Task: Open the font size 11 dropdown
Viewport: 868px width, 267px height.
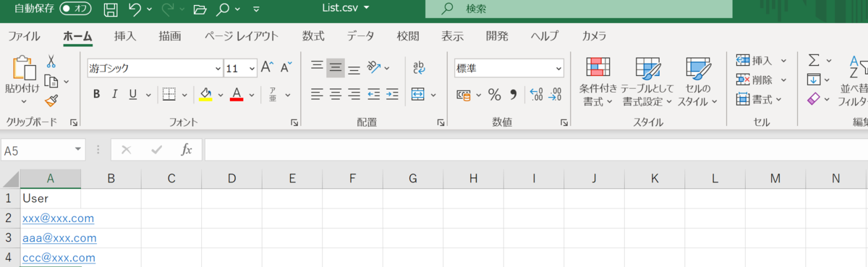Action: click(252, 69)
